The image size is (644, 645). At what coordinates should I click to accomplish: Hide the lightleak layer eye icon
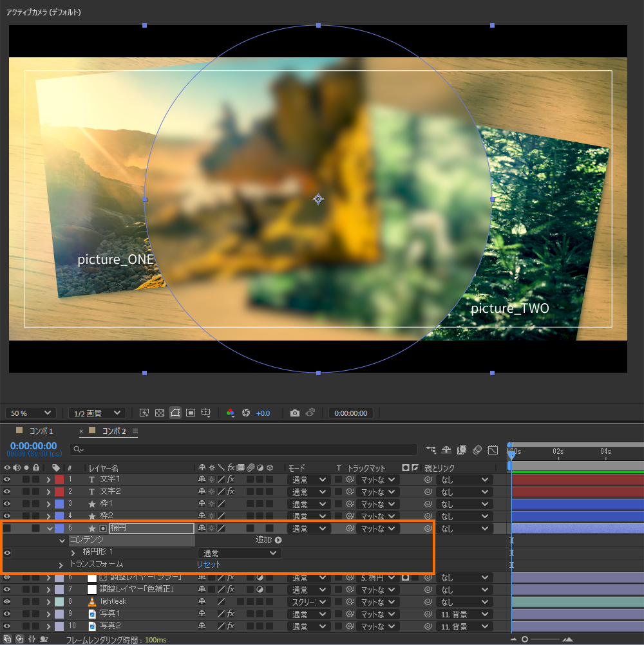(x=7, y=602)
